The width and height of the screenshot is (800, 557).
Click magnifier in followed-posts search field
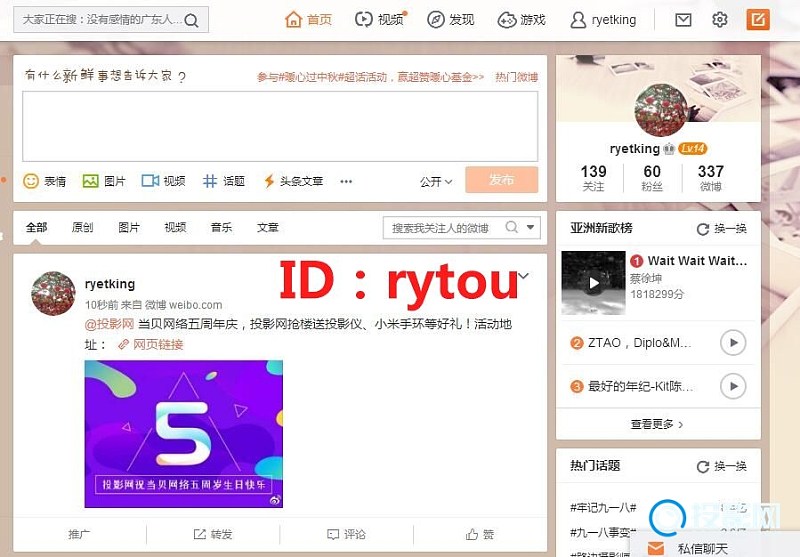click(x=511, y=227)
